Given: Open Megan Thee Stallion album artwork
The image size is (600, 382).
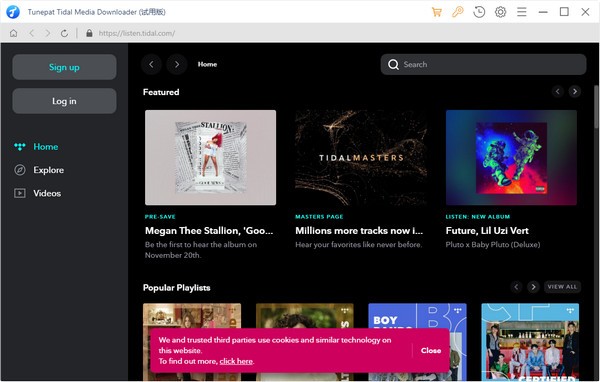Looking at the screenshot, I should pyautogui.click(x=210, y=158).
